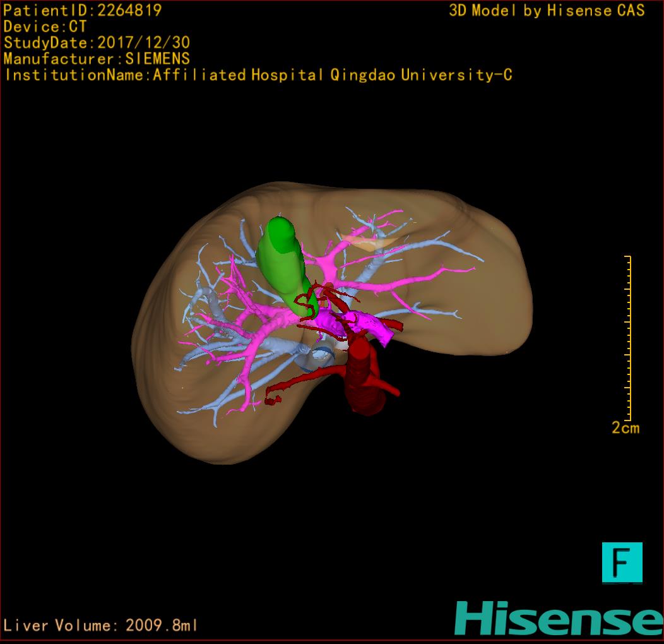Pick the red hepatic artery branch tip at lower left
Image resolution: width=664 pixels, height=644 pixels.
(273, 399)
